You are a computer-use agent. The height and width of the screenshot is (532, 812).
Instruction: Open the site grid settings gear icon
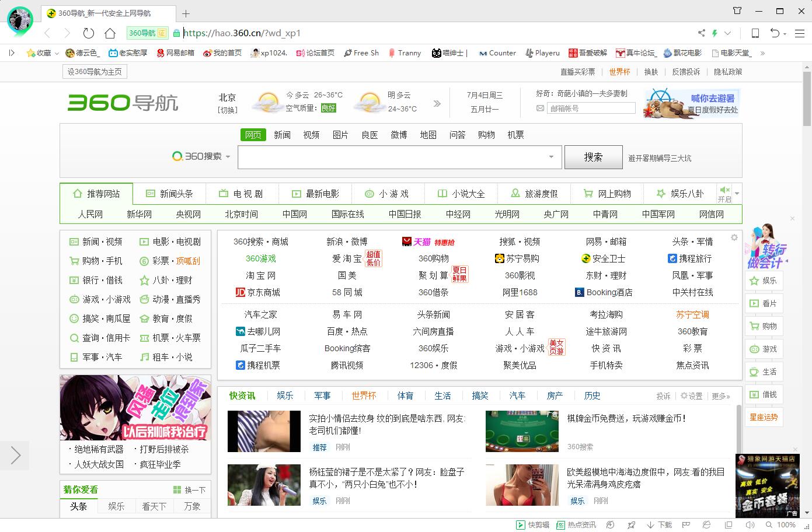click(x=734, y=237)
